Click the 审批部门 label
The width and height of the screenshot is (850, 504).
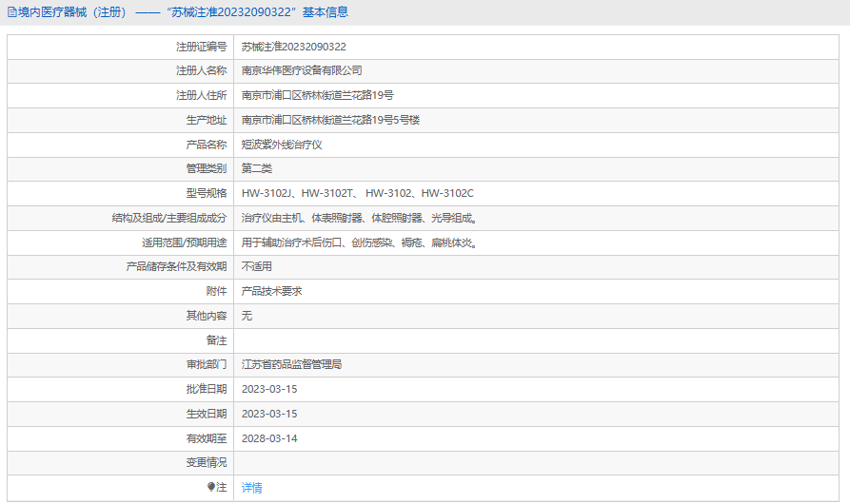coord(206,364)
